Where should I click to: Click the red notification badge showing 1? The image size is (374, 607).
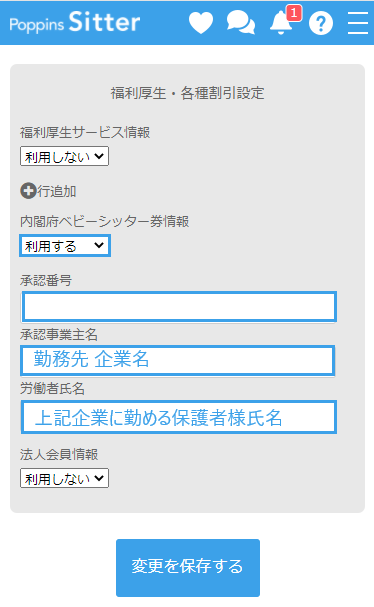point(294,13)
